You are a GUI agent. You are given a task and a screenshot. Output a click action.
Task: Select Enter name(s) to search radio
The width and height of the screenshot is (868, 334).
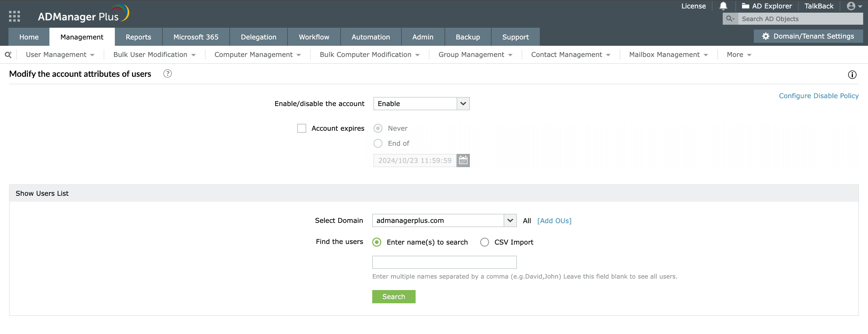[377, 242]
